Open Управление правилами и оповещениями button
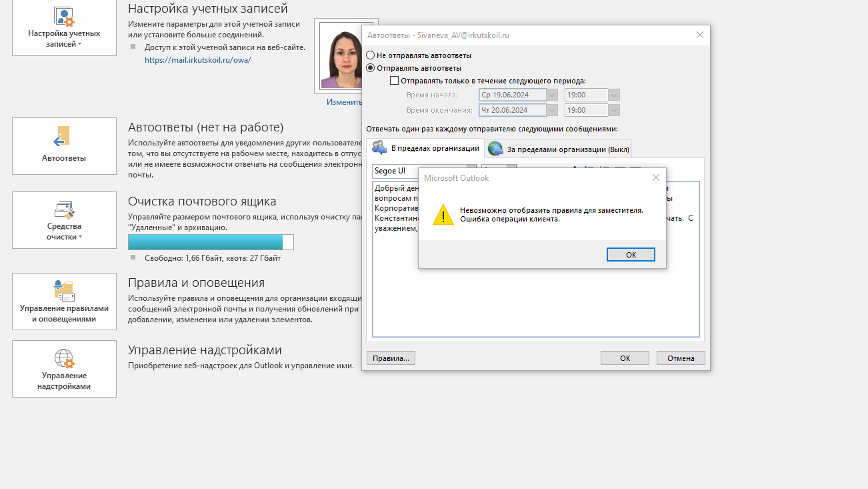868x489 pixels. tap(64, 302)
